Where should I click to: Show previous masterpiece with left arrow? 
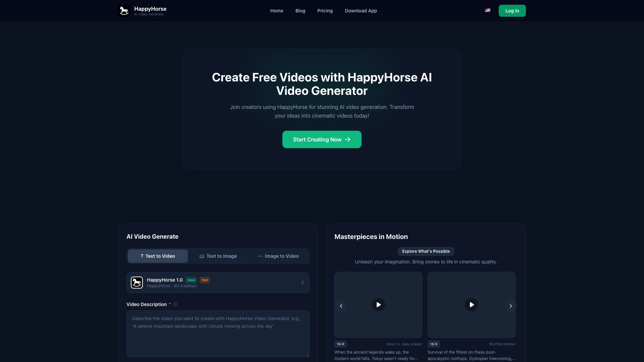point(341,306)
